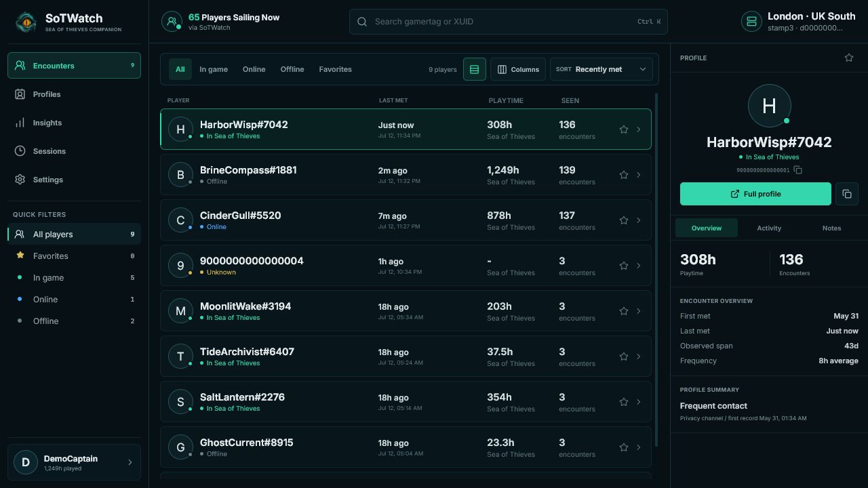The image size is (868, 488).
Task: Open the Full profile button
Action: [755, 194]
